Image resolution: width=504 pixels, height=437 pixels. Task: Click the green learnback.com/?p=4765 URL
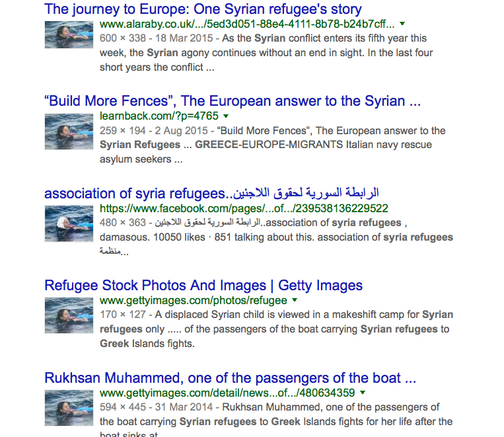tap(159, 116)
